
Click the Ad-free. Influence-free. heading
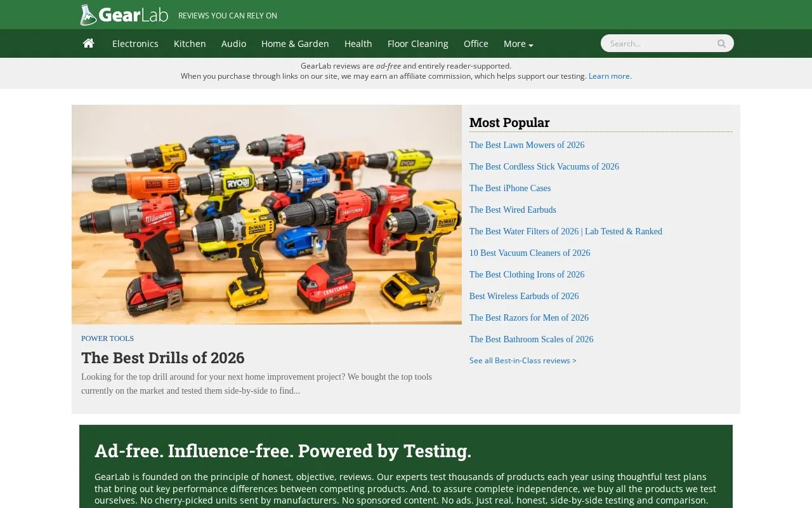pyautogui.click(x=283, y=450)
